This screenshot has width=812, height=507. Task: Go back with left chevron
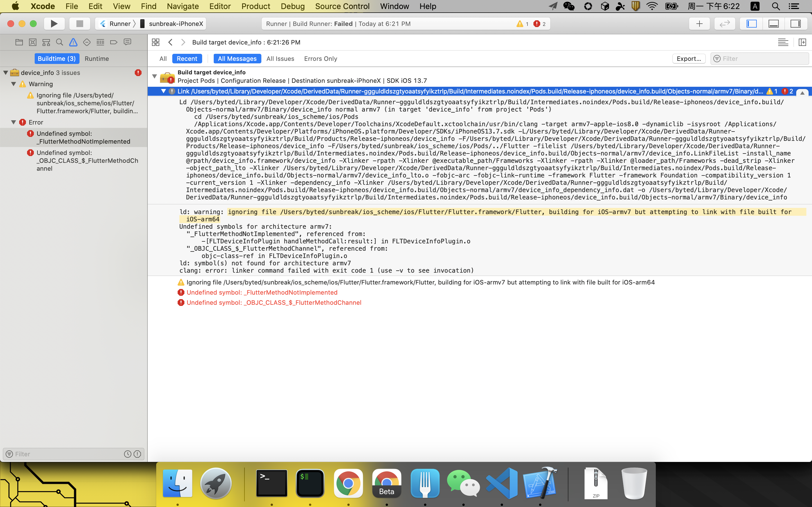(x=171, y=42)
